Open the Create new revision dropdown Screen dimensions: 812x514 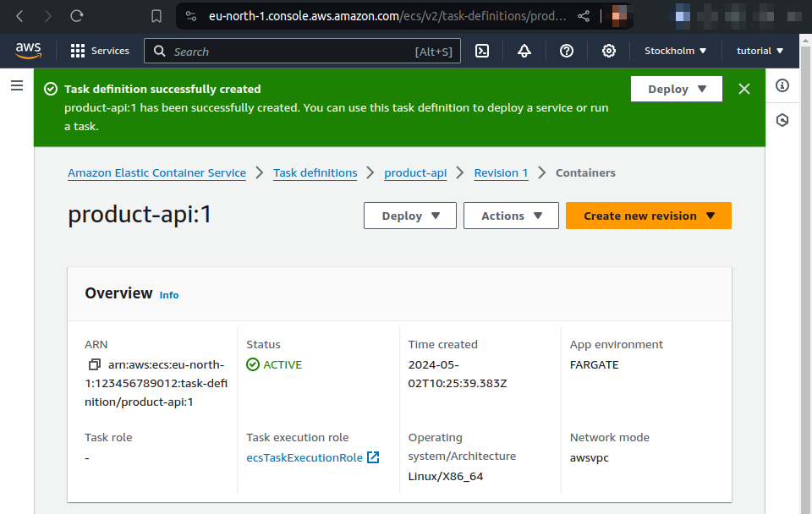pos(649,216)
